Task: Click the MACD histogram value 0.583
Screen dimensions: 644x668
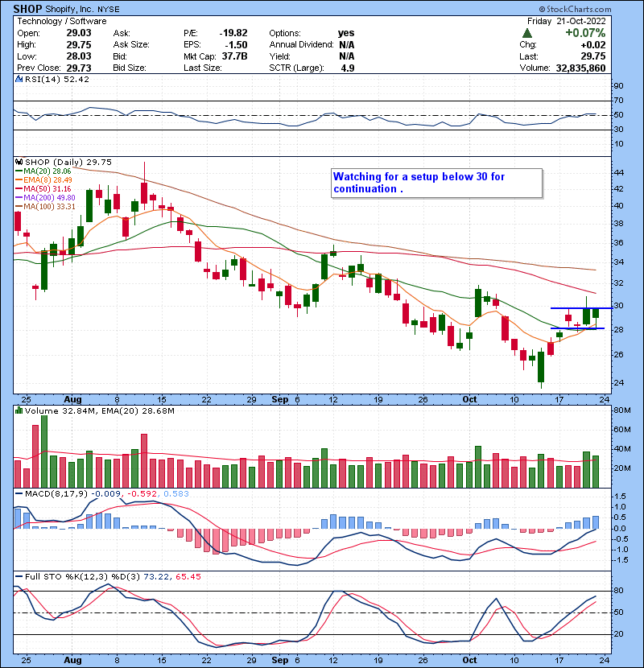Action: coord(176,493)
